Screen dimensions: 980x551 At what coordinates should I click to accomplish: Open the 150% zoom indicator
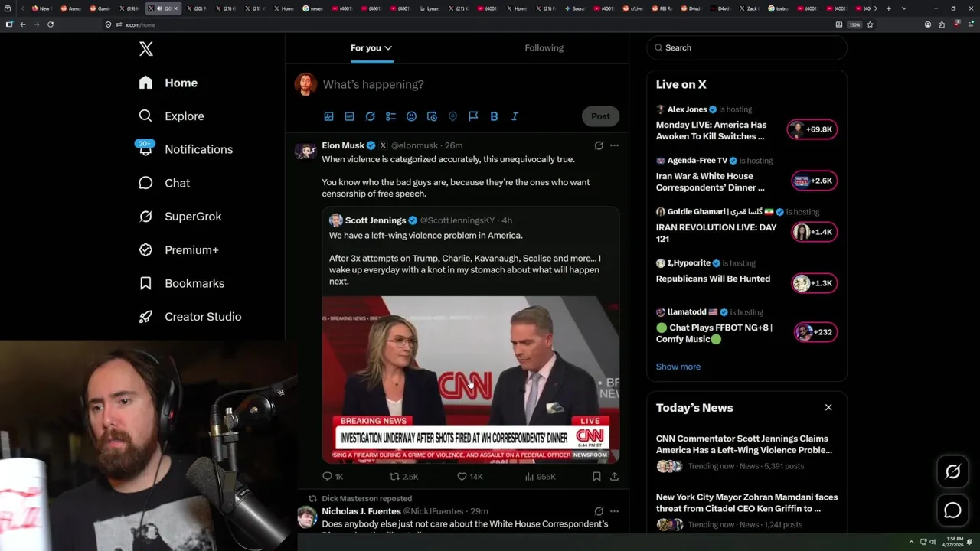854,24
